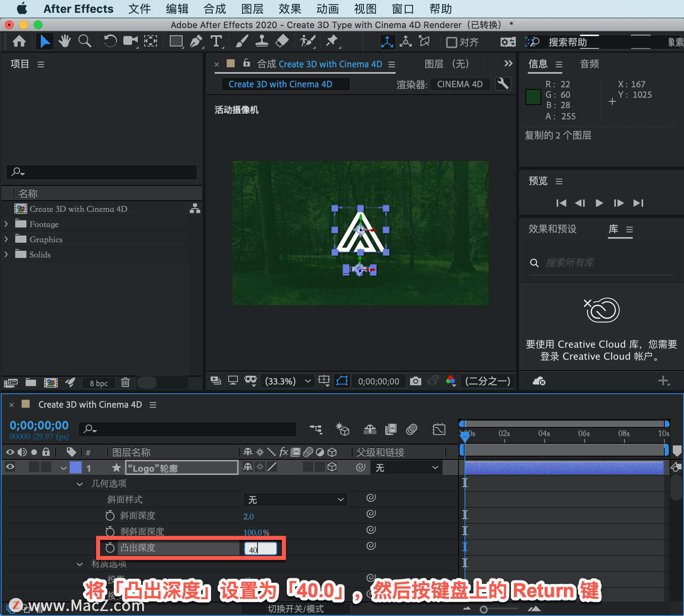Toggle Draft 3D icon in timeline
684x616 pixels.
click(x=343, y=429)
